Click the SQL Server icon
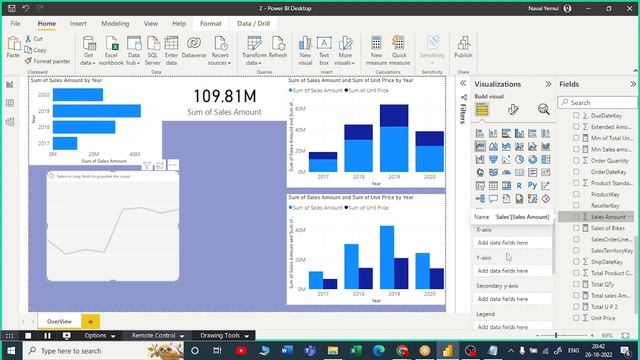Image resolution: width=640 pixels, height=360 pixels. coord(153,43)
